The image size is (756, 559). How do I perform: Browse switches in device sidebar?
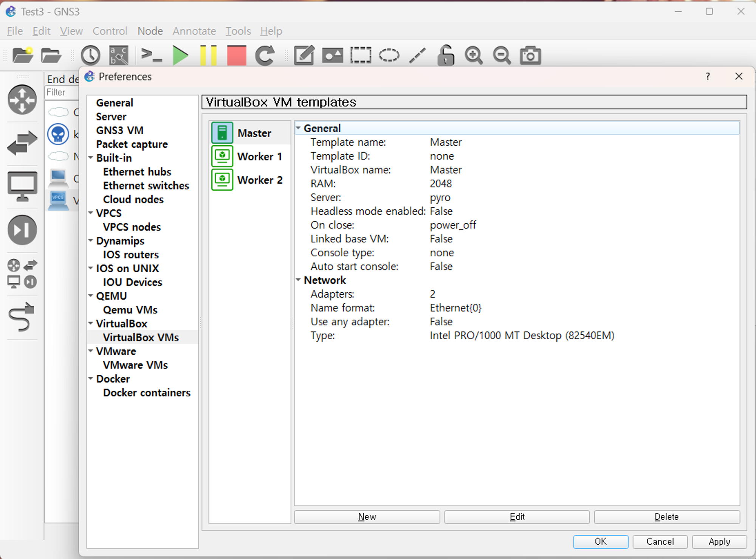click(x=22, y=143)
